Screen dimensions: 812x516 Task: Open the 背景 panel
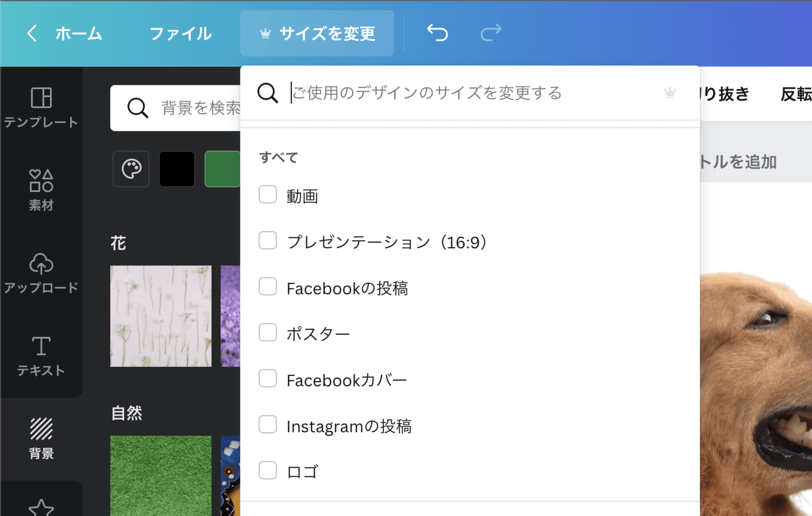pyautogui.click(x=41, y=435)
